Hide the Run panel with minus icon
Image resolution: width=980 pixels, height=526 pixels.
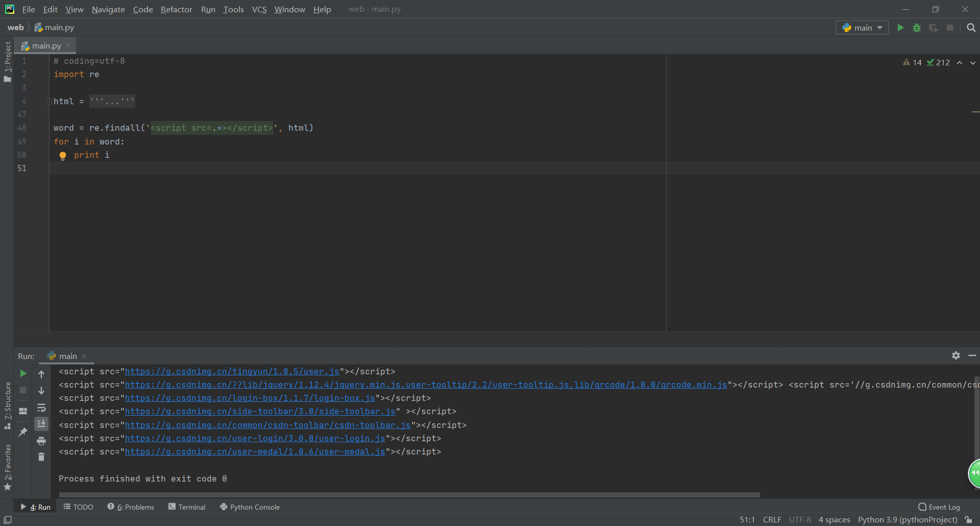tap(972, 355)
